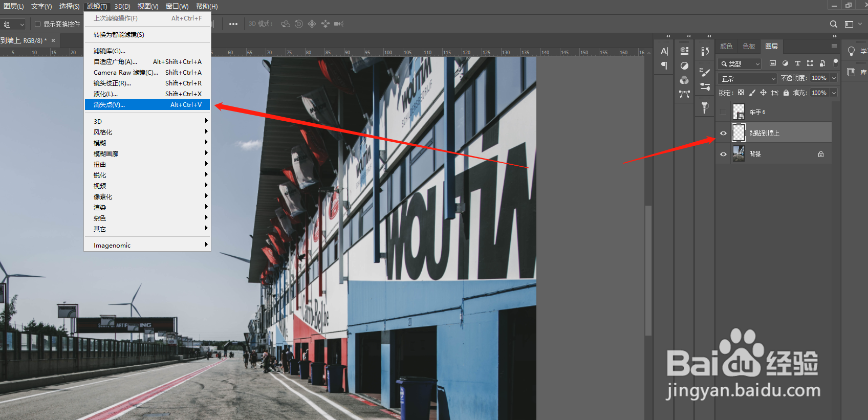This screenshot has height=420, width=868.
Task: Open the 类型 layer filter dropdown
Action: (740, 63)
